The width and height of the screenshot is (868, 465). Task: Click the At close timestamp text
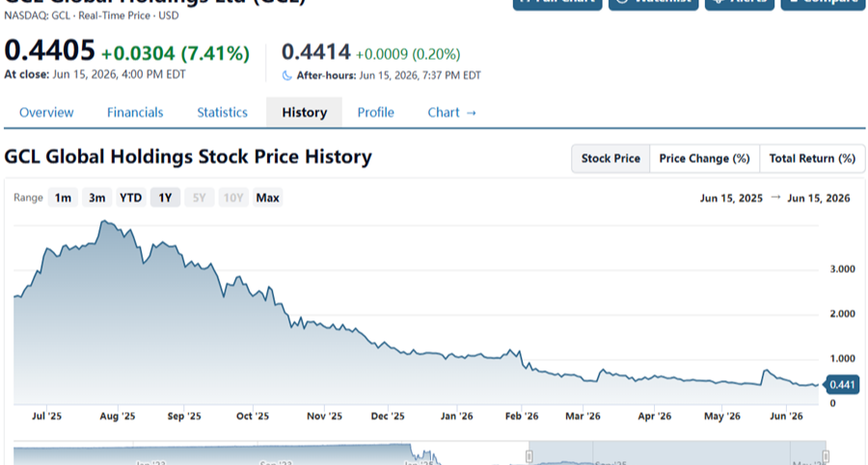95,74
